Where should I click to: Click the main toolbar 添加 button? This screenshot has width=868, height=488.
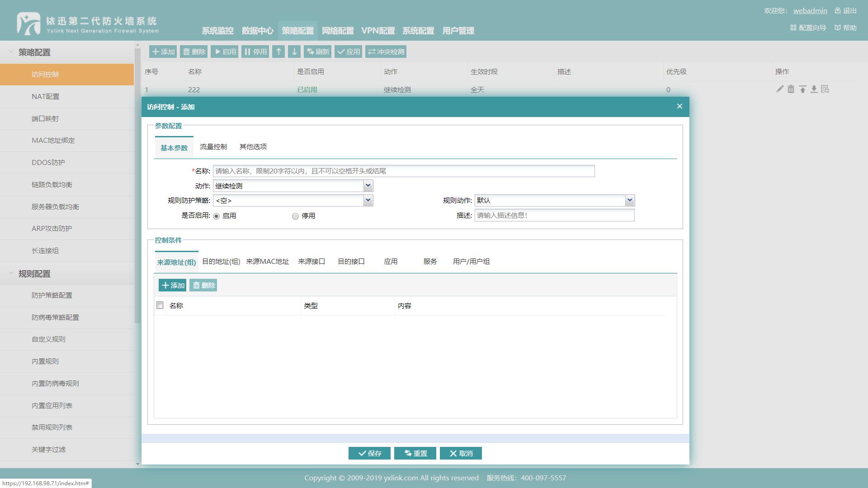[163, 52]
